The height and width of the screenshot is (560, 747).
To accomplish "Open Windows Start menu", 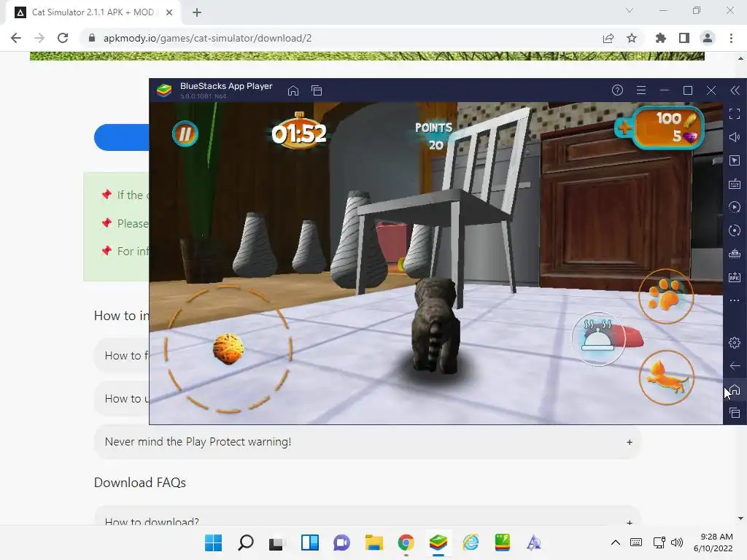I will coord(213,542).
